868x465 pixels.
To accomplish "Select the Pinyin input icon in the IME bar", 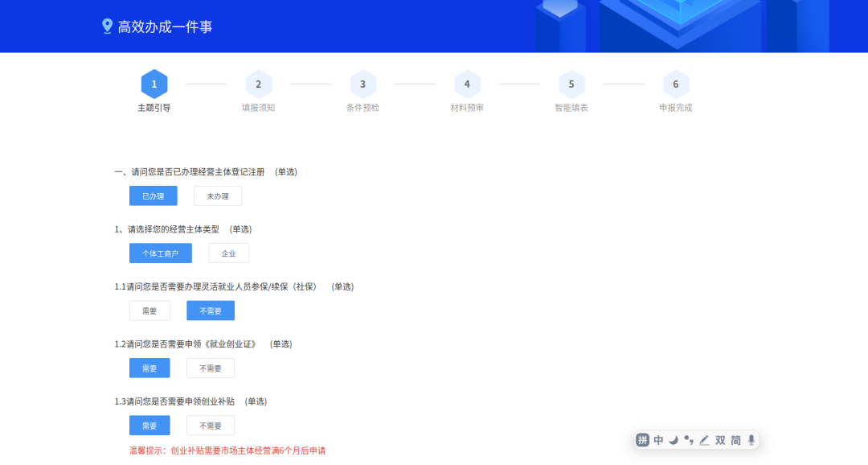I will 643,440.
